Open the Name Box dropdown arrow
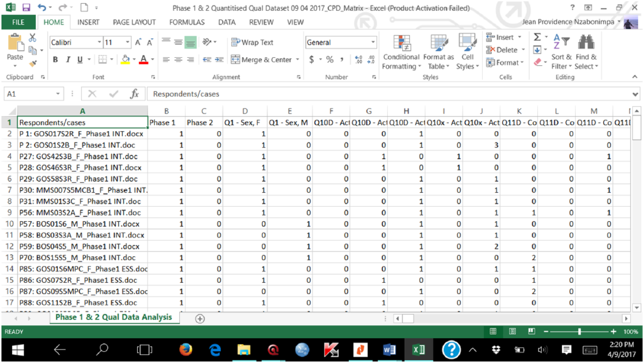 click(58, 94)
